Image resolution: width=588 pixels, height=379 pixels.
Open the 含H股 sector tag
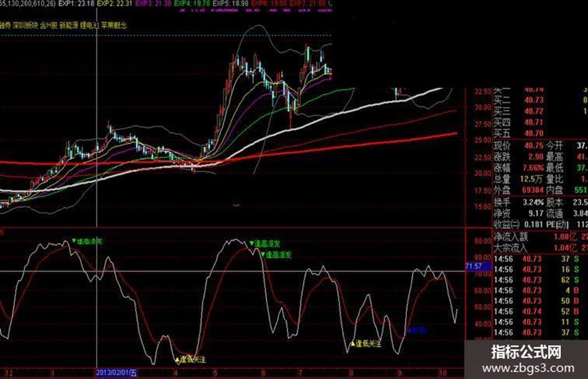tap(49, 26)
